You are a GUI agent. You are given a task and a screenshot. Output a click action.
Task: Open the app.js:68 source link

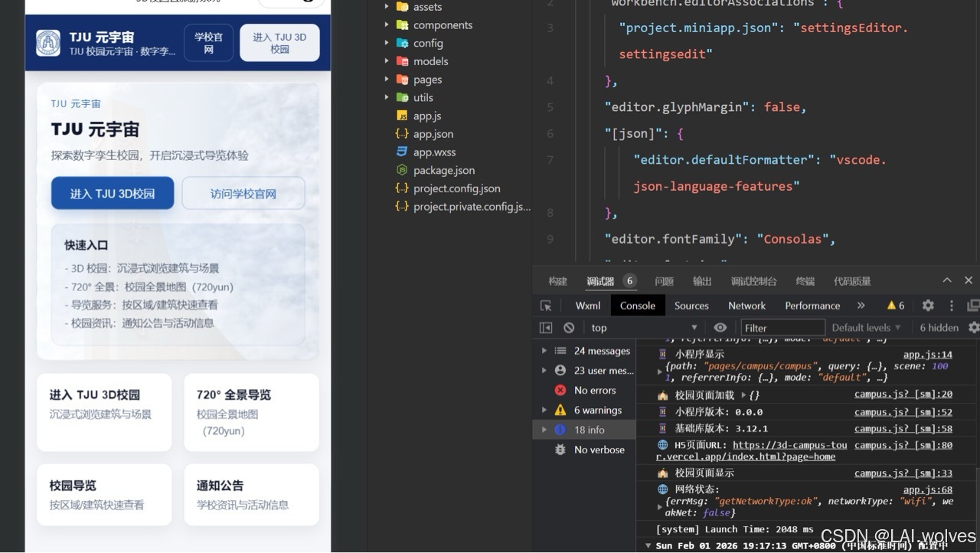(927, 489)
